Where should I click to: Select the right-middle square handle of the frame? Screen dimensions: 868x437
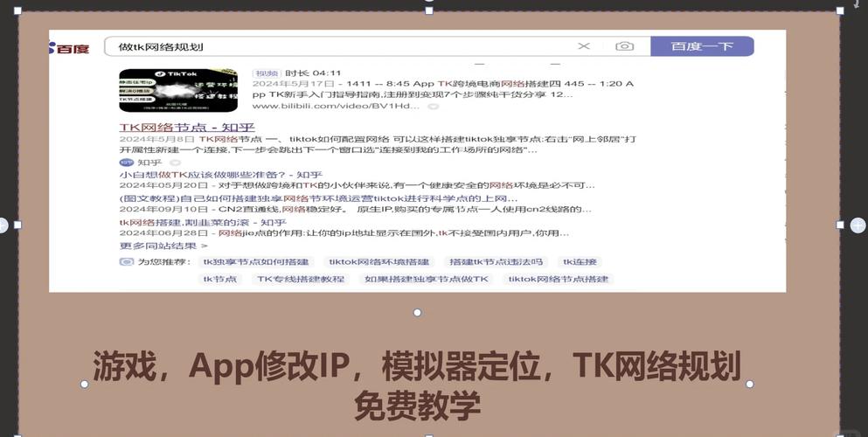point(840,225)
